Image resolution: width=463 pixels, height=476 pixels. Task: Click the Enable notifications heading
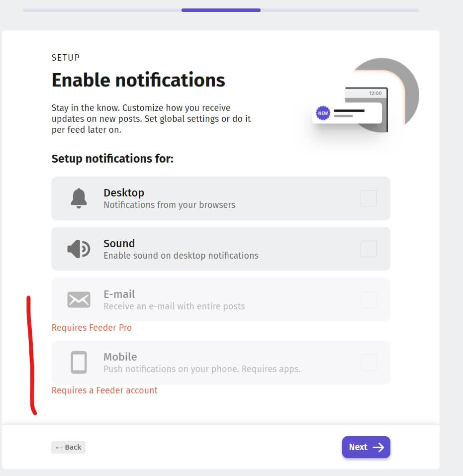[138, 80]
